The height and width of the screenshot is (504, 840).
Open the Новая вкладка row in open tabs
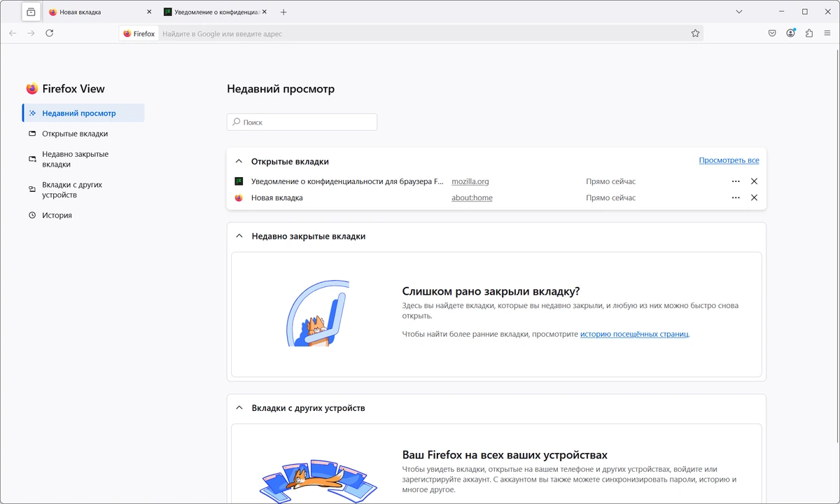click(277, 198)
